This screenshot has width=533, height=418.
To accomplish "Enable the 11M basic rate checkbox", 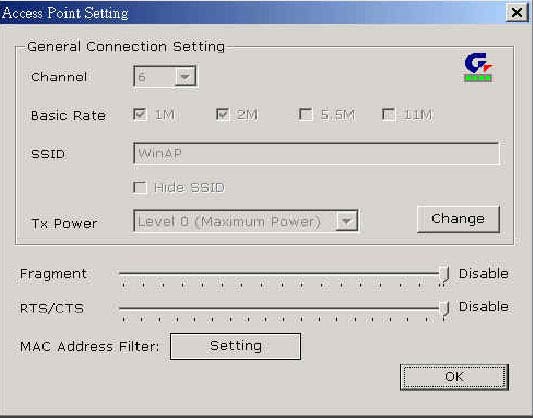I will (389, 115).
